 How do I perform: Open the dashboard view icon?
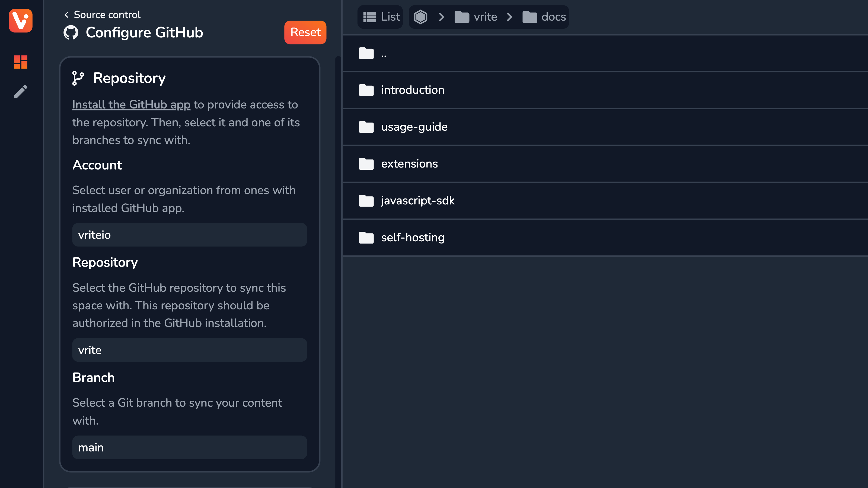click(x=21, y=62)
